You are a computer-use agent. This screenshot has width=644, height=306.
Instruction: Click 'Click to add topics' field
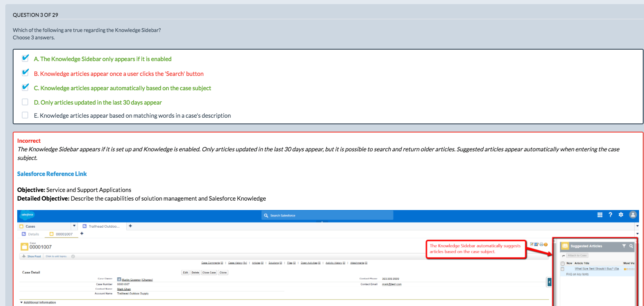pyautogui.click(x=56, y=256)
